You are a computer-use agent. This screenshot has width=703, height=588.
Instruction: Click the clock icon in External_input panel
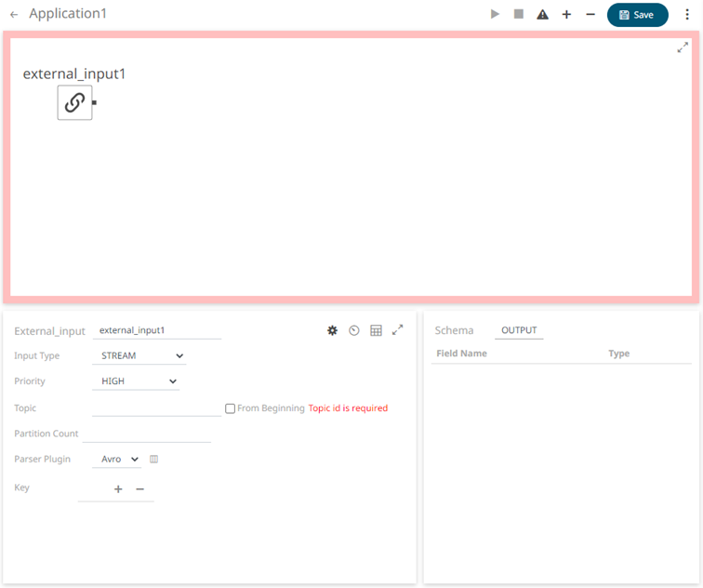click(354, 330)
